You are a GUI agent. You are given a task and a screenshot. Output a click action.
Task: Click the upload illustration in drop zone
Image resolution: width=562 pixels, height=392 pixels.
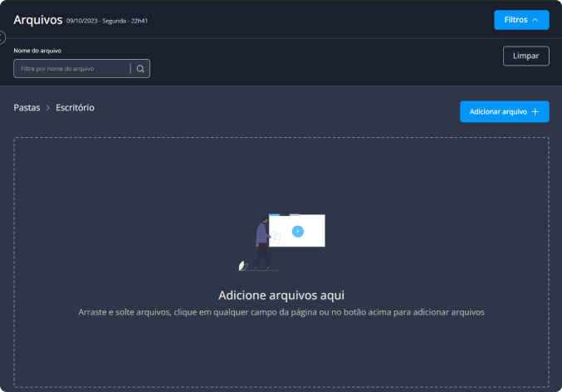pos(281,242)
